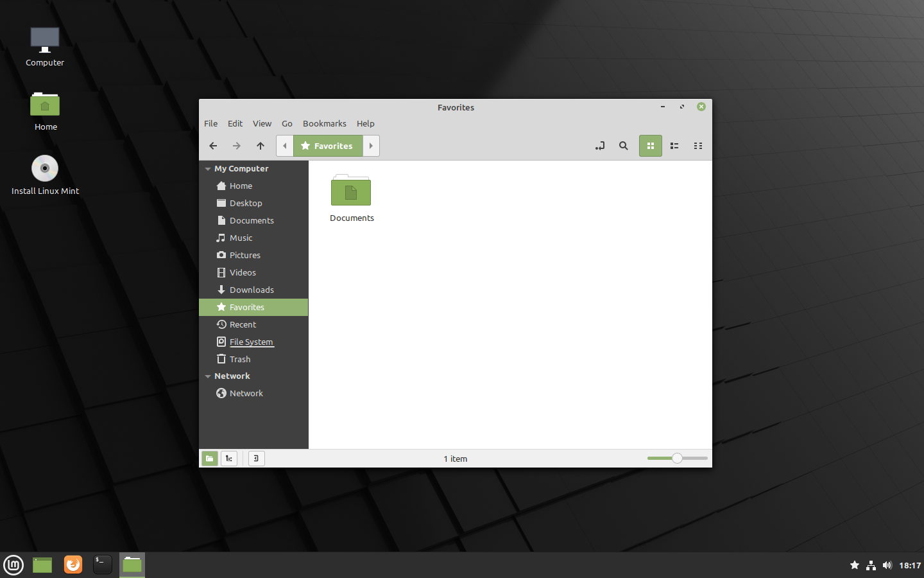Screen dimensions: 924x578
Task: Select the Computer desktop icon
Action: click(x=45, y=47)
